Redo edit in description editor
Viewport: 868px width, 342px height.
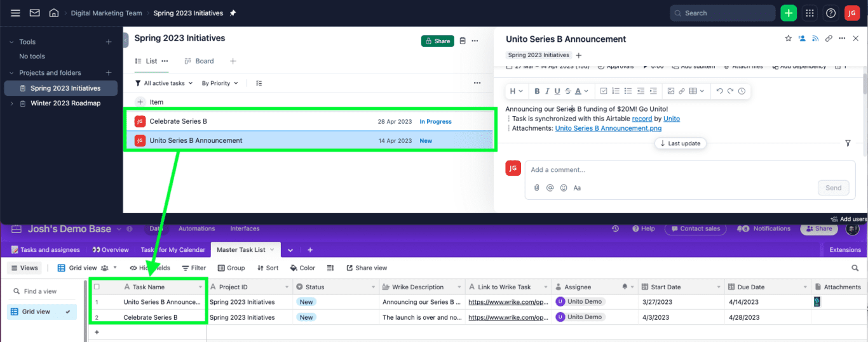pos(730,91)
